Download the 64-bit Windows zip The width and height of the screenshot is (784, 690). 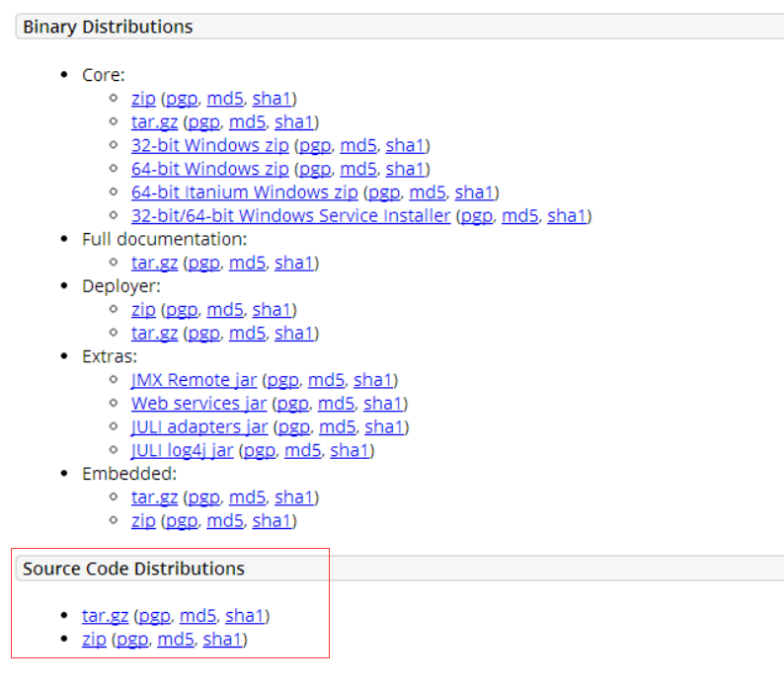point(209,169)
